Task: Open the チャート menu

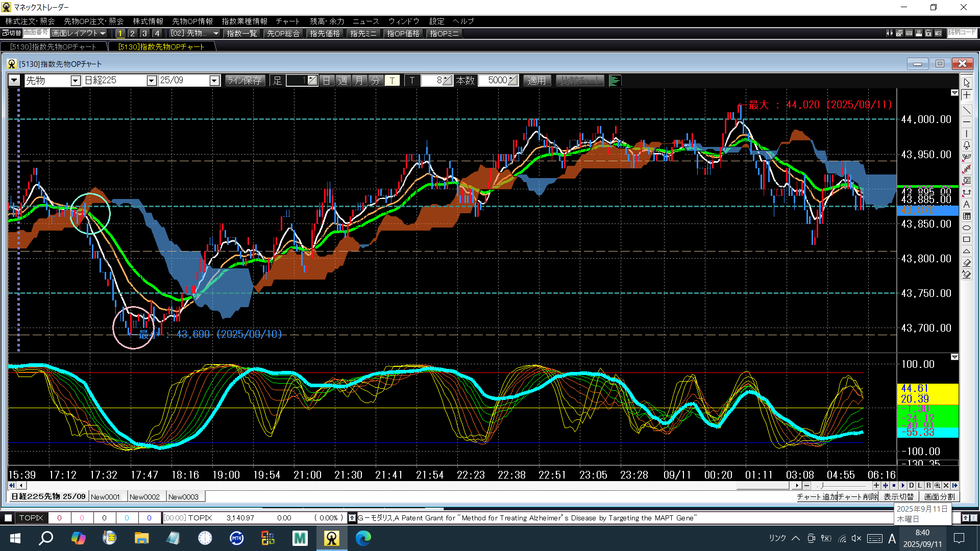Action: tap(287, 21)
